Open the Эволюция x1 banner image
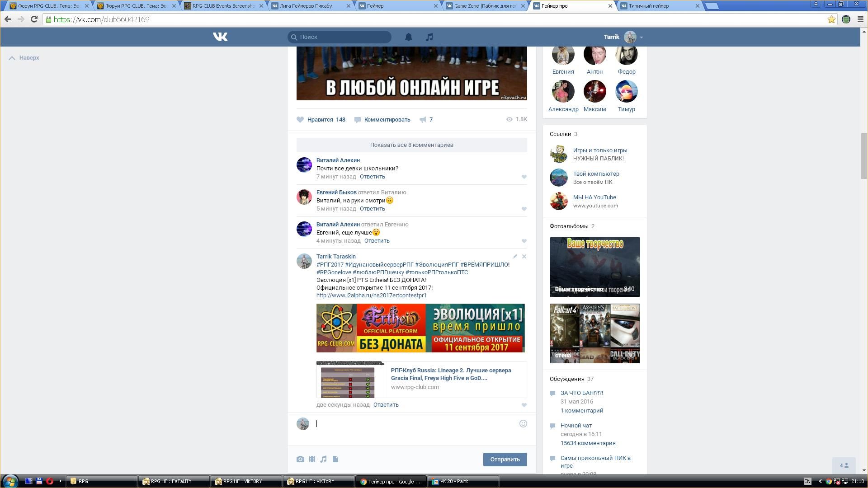The image size is (868, 488). [x=420, y=328]
